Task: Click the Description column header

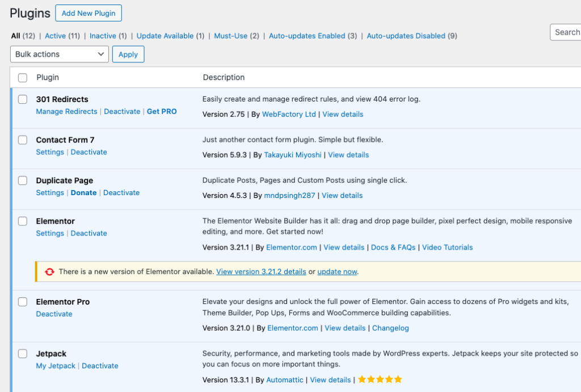Action: [224, 78]
